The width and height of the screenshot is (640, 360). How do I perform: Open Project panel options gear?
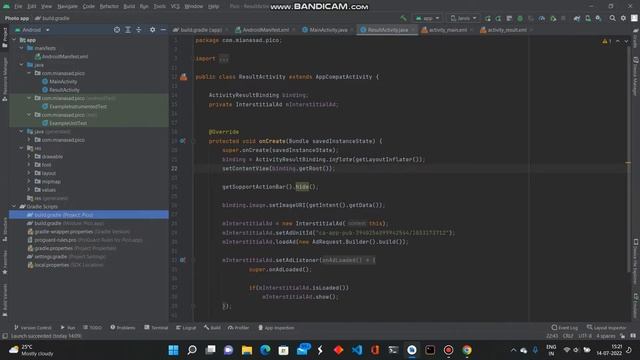click(x=152, y=30)
